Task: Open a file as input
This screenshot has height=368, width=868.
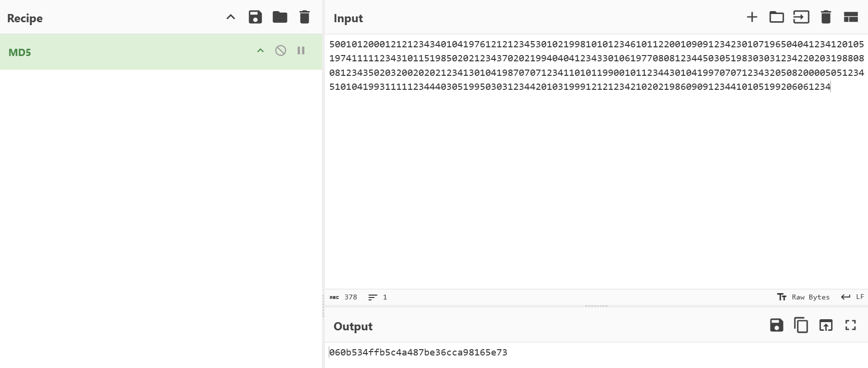Action: click(801, 17)
